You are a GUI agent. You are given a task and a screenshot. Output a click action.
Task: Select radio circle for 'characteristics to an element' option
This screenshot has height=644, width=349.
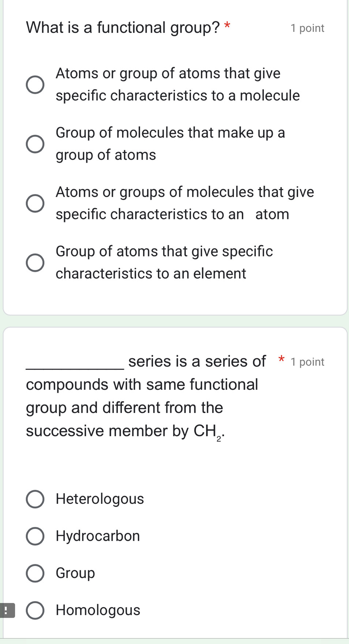(x=35, y=263)
